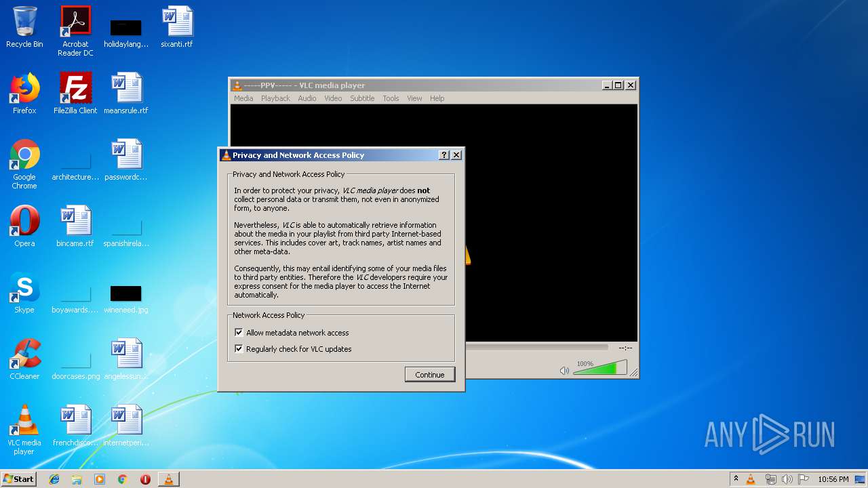The image size is (868, 488).
Task: Launch Opera desktop shortcut
Action: pyautogui.click(x=24, y=226)
